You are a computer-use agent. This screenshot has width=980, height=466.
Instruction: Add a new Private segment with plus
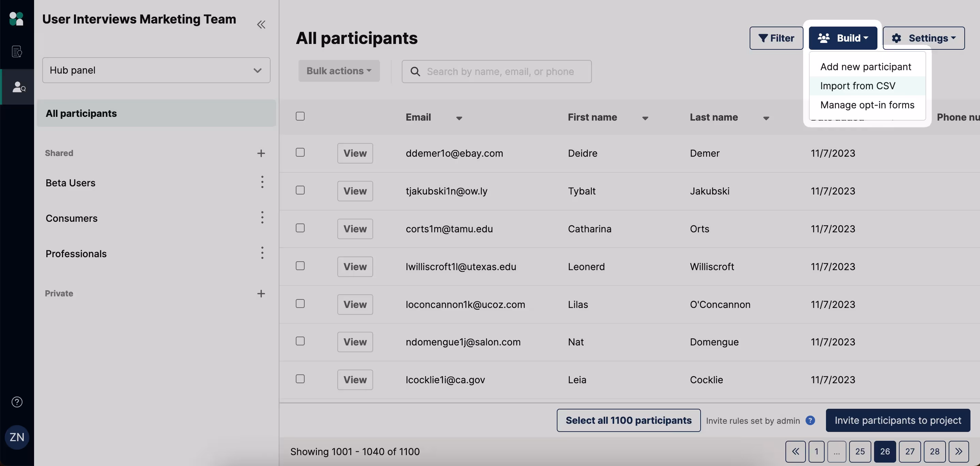click(x=261, y=294)
